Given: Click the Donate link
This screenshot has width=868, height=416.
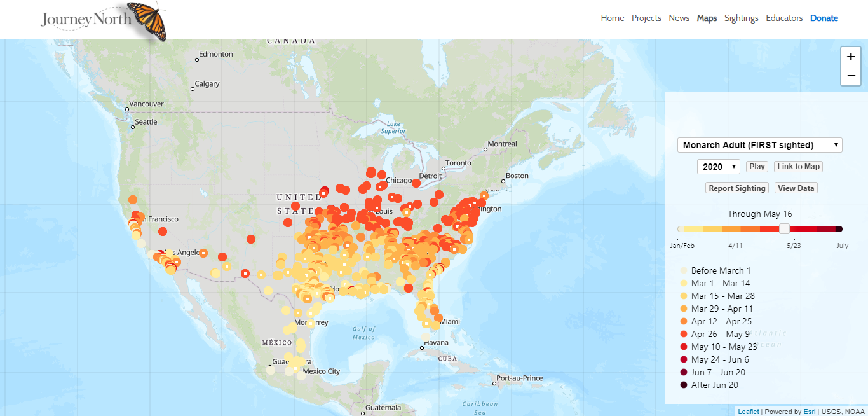Looking at the screenshot, I should click(824, 18).
